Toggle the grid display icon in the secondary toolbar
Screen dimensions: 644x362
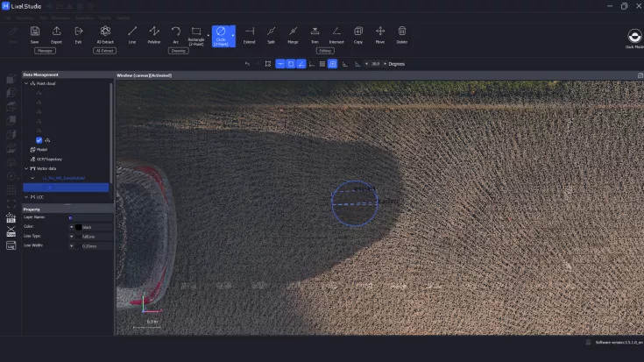(x=322, y=64)
